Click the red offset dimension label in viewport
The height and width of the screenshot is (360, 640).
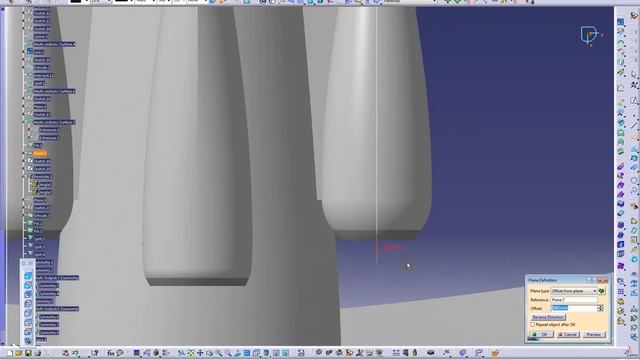click(x=393, y=248)
